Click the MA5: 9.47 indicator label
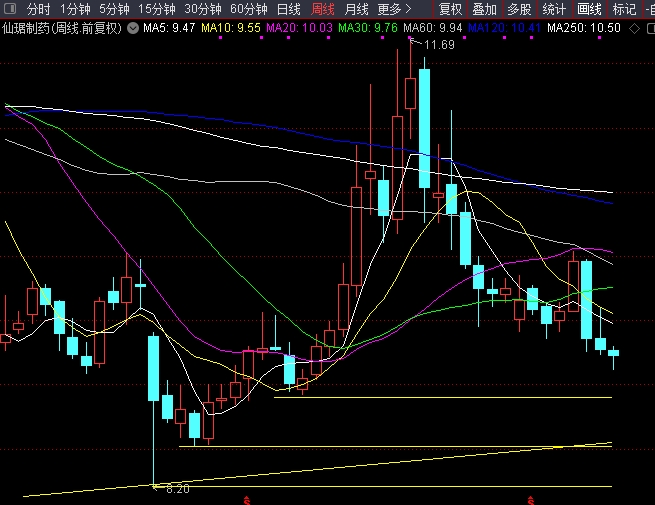The width and height of the screenshot is (655, 505). coord(169,28)
